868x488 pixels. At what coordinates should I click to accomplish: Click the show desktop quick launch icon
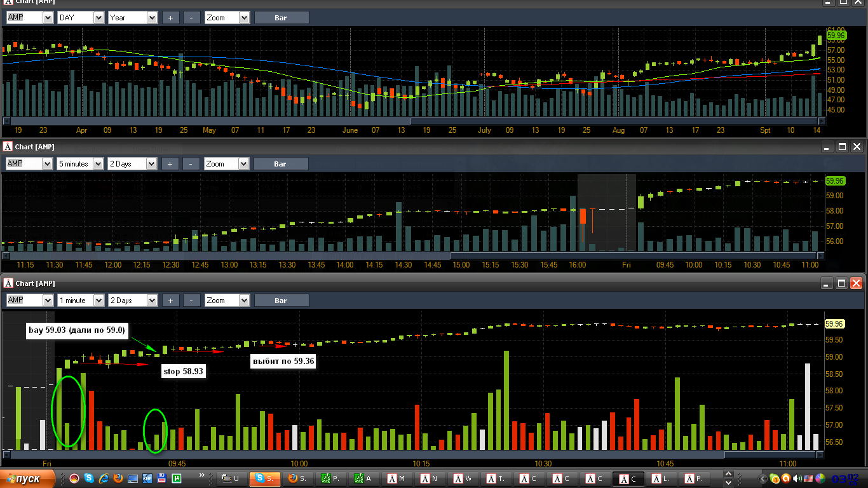click(x=133, y=478)
